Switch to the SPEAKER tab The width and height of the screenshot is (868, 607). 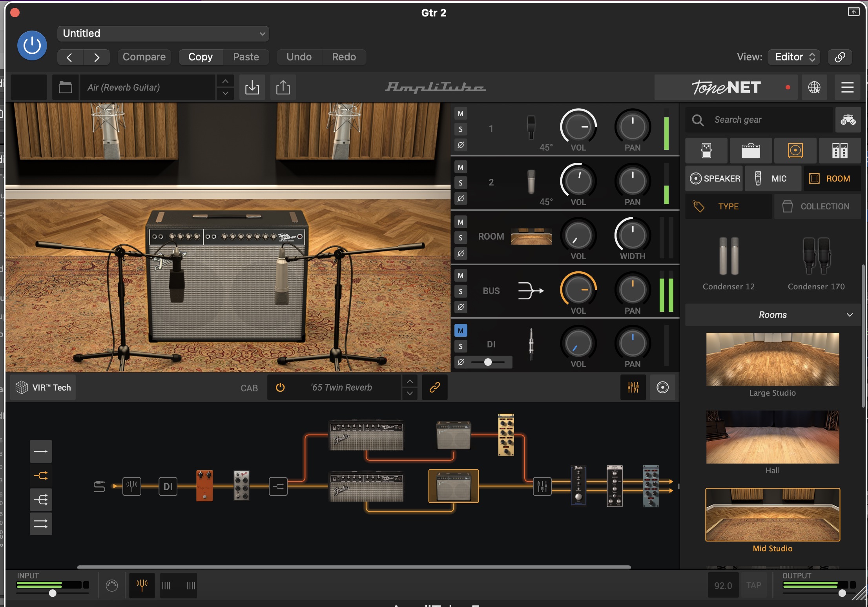(x=714, y=178)
